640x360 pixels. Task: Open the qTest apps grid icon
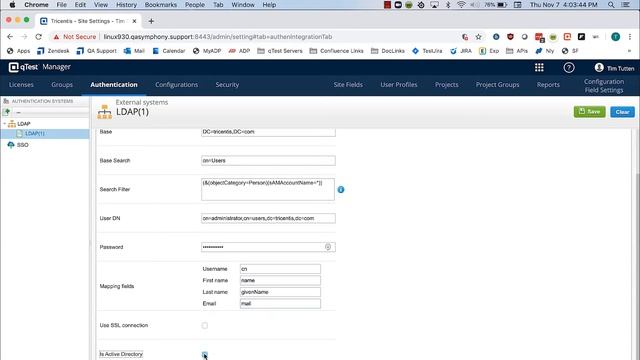click(539, 67)
